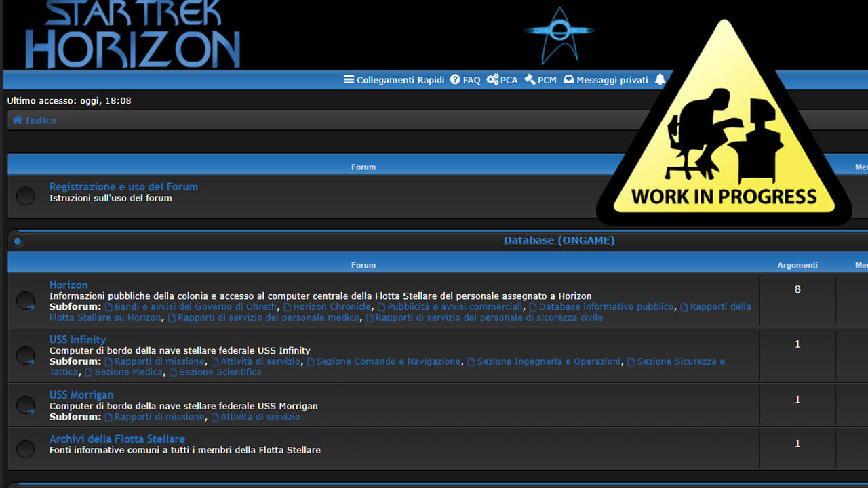Viewport: 868px width, 488px height.
Task: Open the FAQ page link
Action: (465, 80)
